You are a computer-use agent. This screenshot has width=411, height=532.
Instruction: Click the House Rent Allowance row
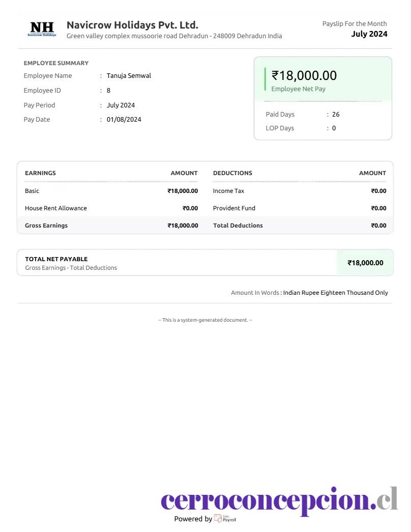111,208
